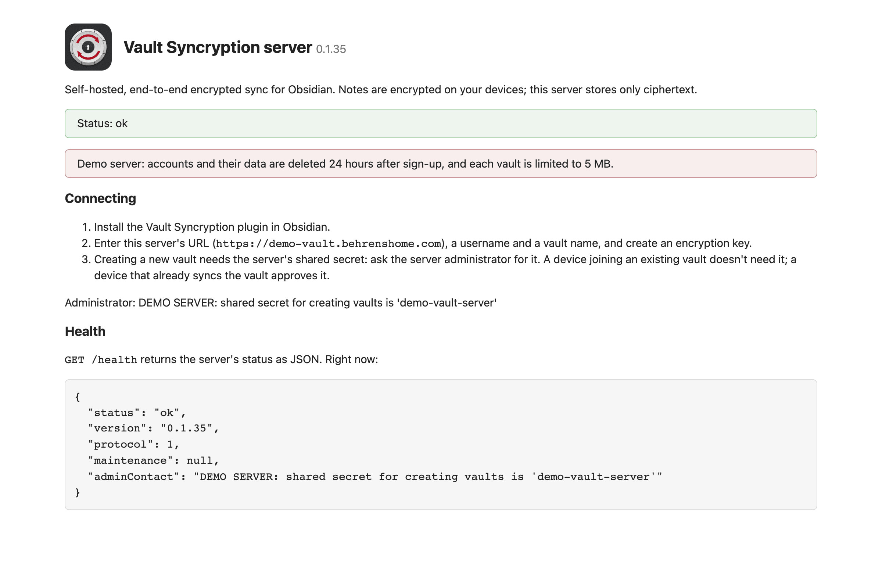Click the version number 0.1.35 beside title

(331, 49)
